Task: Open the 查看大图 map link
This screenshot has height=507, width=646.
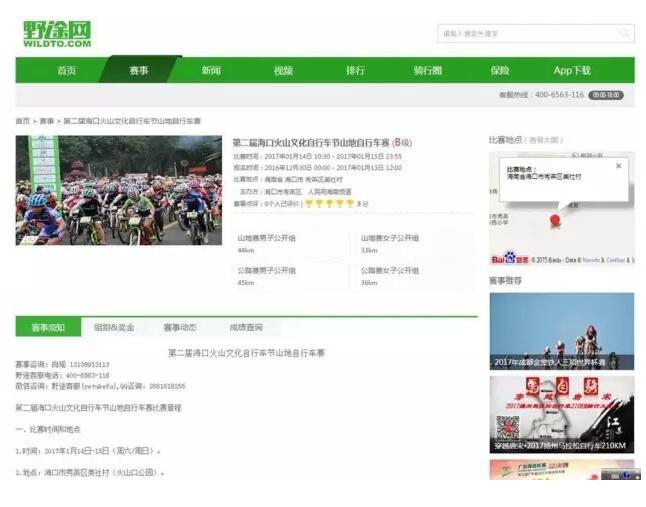Action: tap(544, 140)
